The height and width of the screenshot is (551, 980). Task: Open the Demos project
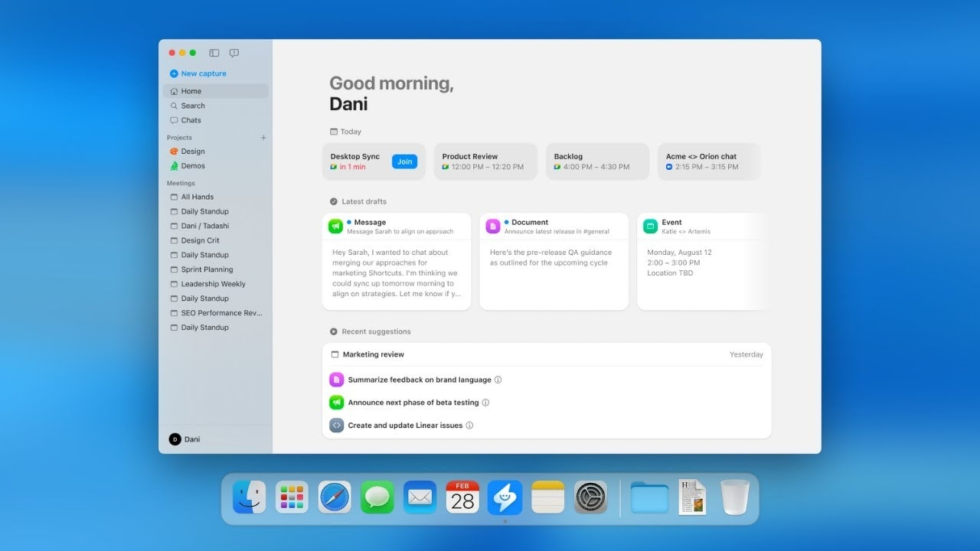(x=192, y=166)
